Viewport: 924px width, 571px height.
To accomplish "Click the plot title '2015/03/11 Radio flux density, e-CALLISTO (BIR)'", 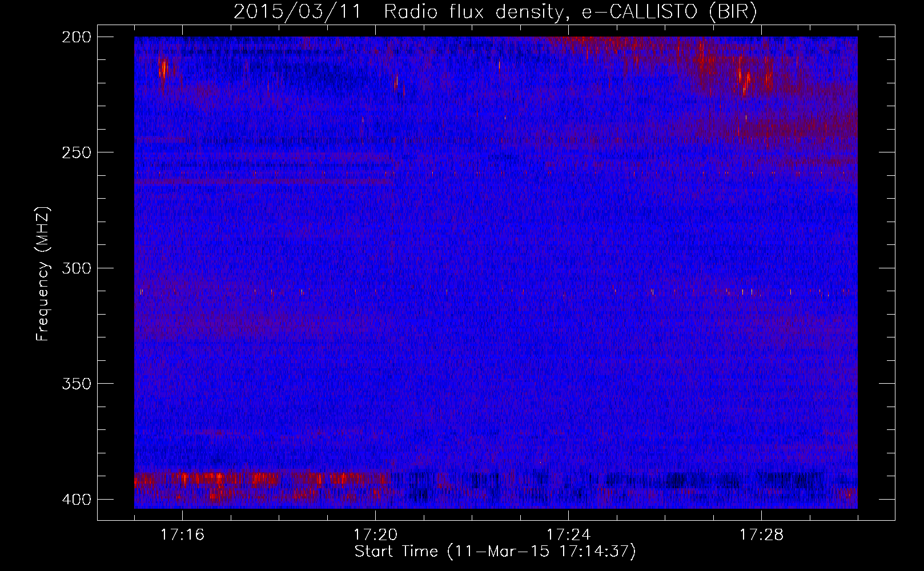I will (495, 12).
